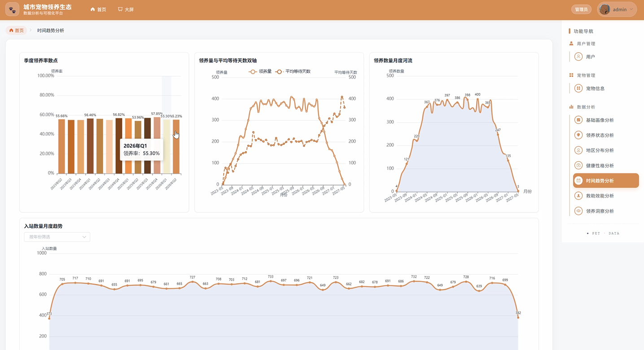Click the 入站数量月度趋势 chart title
This screenshot has width=644, height=350.
[x=43, y=226]
